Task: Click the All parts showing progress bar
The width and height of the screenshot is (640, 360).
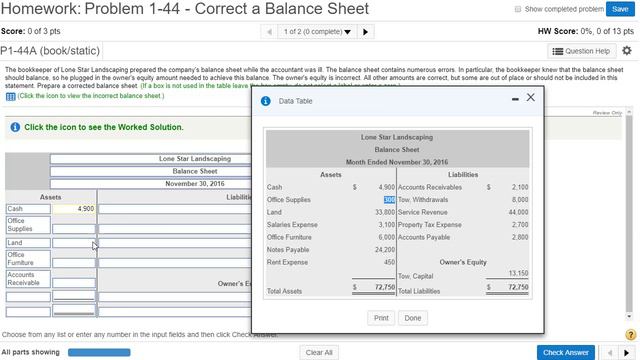Action: point(99,352)
